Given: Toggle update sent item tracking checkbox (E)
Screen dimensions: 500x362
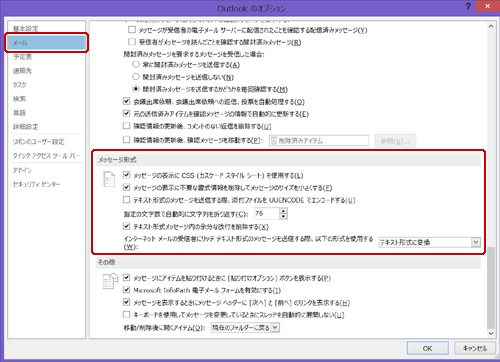Looking at the screenshot, I should [126, 114].
